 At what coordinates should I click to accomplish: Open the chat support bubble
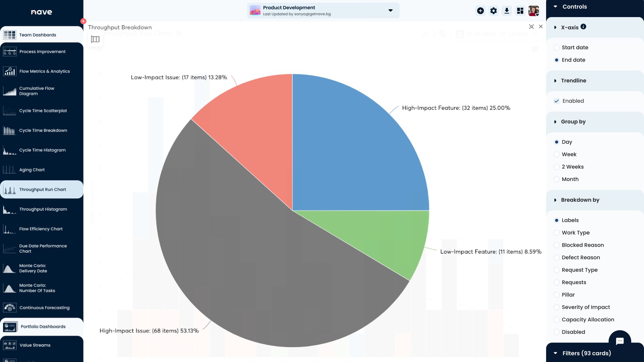tap(620, 341)
